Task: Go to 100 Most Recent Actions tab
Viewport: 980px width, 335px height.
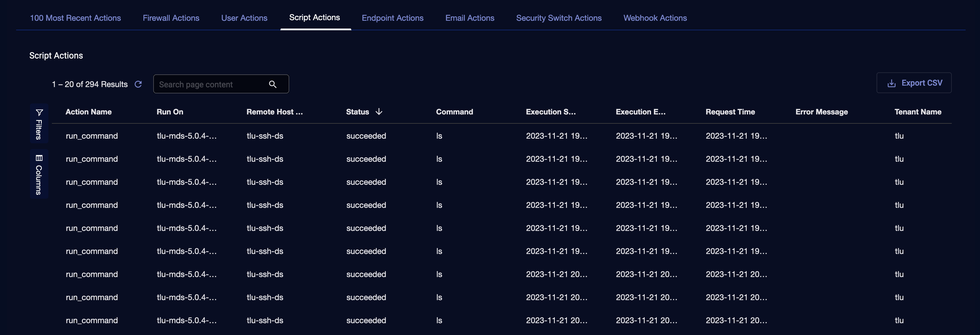Action: [75, 18]
